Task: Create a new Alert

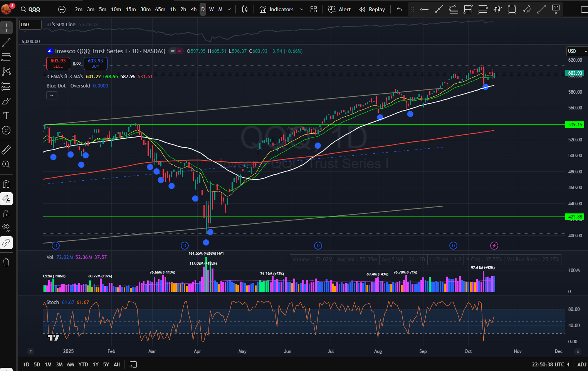Action: click(x=339, y=9)
